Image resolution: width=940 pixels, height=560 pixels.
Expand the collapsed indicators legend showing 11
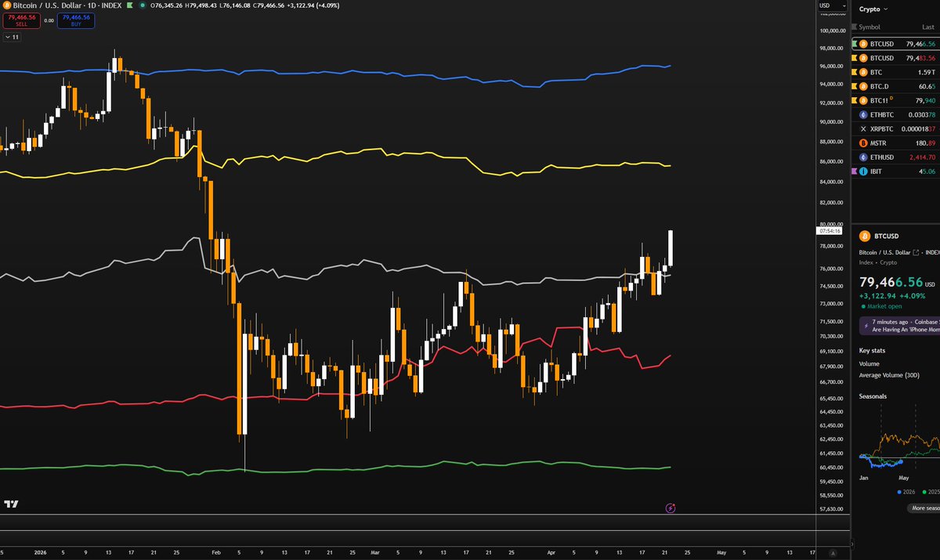[x=13, y=37]
